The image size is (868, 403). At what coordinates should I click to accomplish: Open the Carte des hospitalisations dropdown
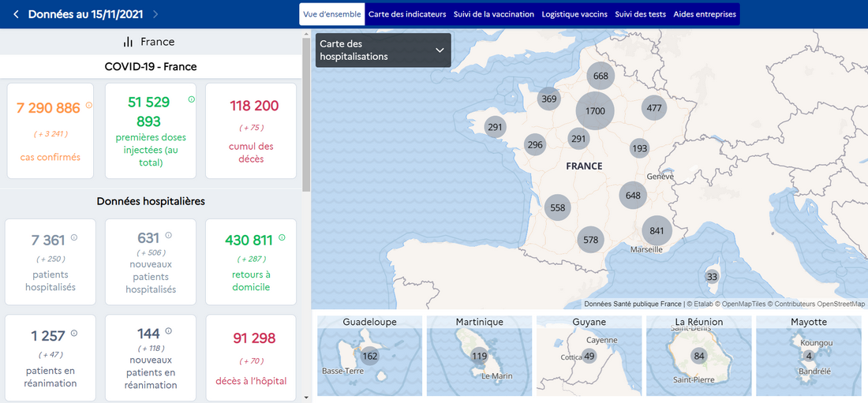tap(383, 50)
